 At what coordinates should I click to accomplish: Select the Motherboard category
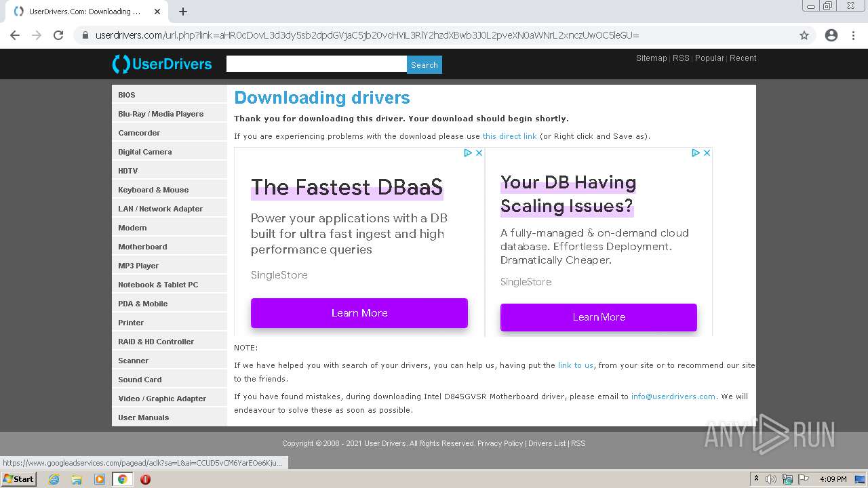click(170, 247)
